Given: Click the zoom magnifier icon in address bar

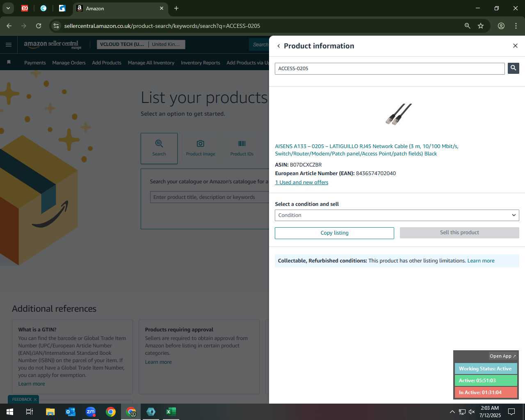Looking at the screenshot, I should pyautogui.click(x=467, y=26).
